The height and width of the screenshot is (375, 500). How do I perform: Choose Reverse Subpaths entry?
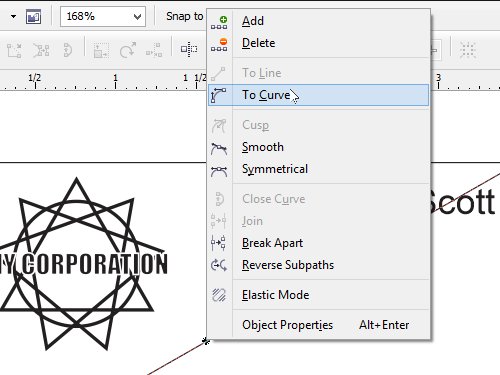[x=318, y=265]
